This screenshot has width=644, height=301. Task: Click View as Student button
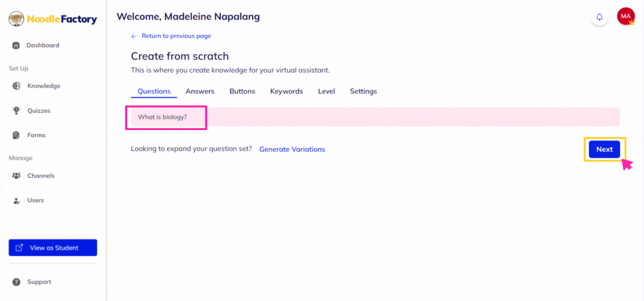[x=53, y=248]
